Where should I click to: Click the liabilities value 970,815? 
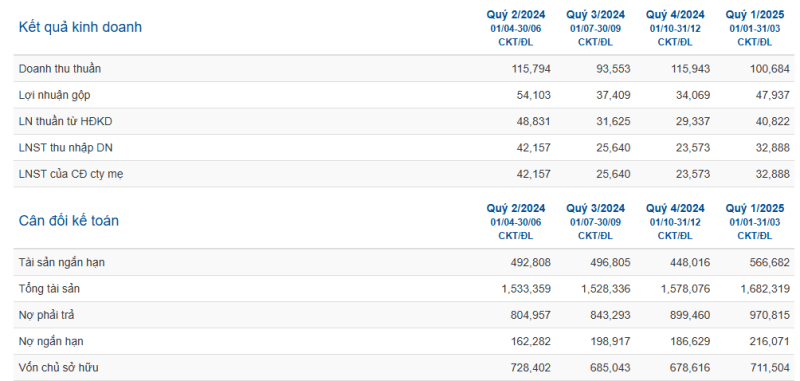click(x=770, y=315)
